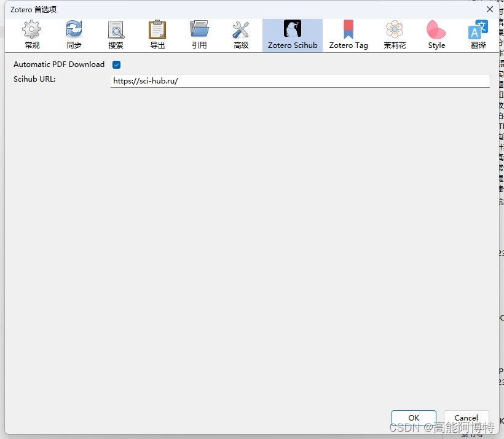Select the Zotero Scihub pane
504x439 pixels.
pyautogui.click(x=293, y=35)
